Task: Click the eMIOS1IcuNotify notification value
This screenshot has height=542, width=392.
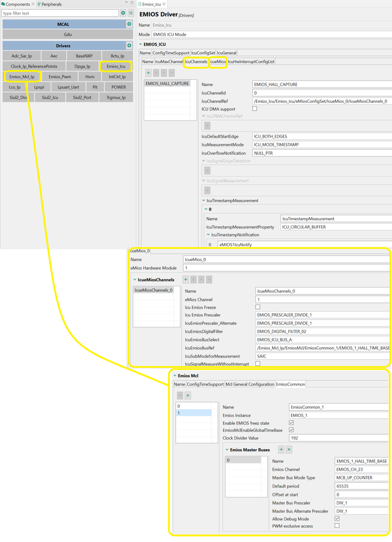Action: pyautogui.click(x=305, y=244)
